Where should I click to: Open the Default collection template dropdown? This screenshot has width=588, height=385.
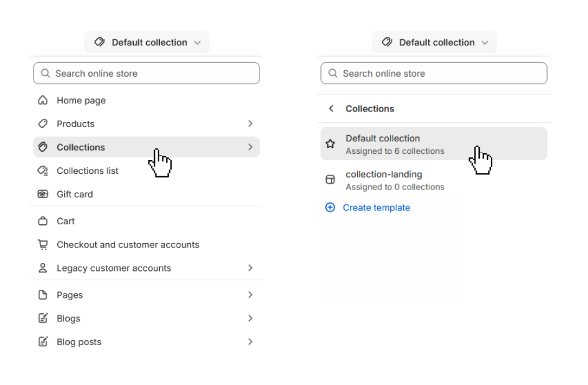(x=147, y=42)
